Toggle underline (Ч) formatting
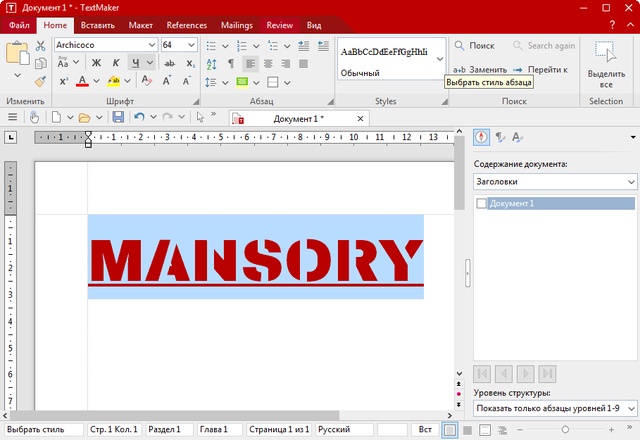 click(x=136, y=63)
